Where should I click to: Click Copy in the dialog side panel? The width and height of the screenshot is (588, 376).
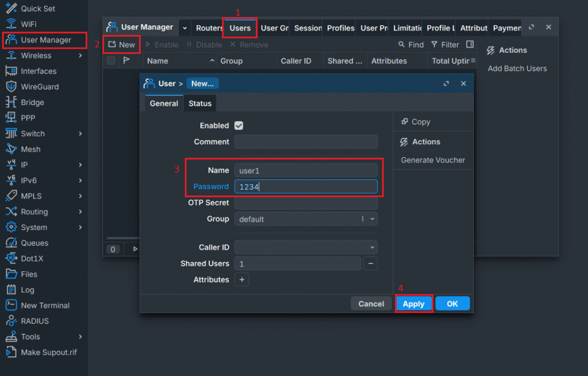[416, 122]
